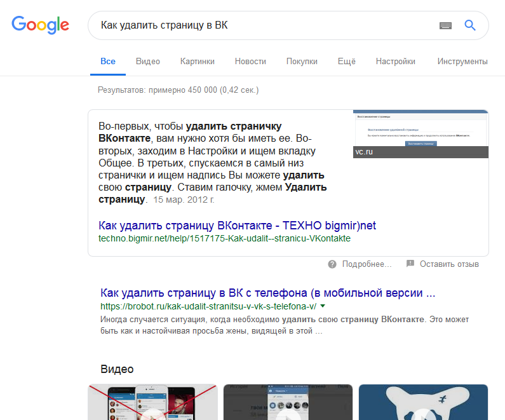
Task: Open the vc.ru snippet thumbnail image
Action: pyautogui.click(x=421, y=134)
